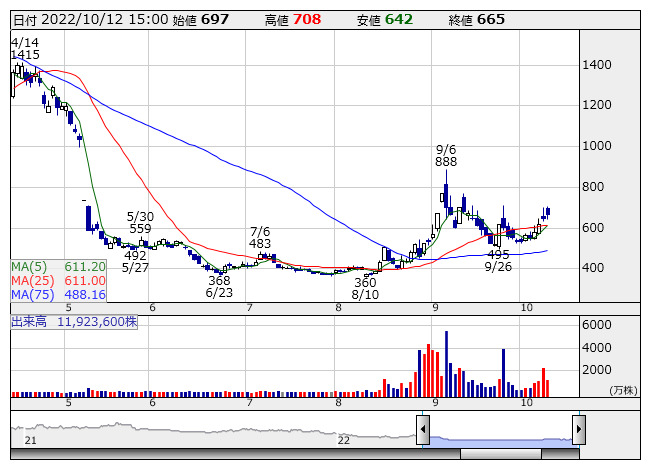The width and height of the screenshot is (653, 470).
Task: Click the 9/6 high label of 888
Action: tap(446, 161)
